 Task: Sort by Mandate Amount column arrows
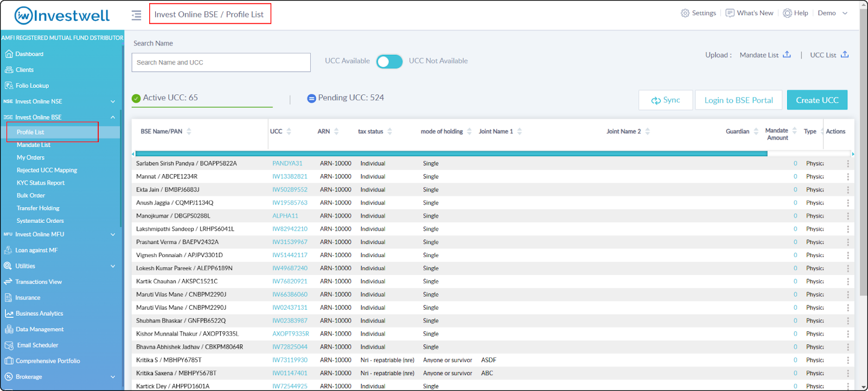point(794,131)
